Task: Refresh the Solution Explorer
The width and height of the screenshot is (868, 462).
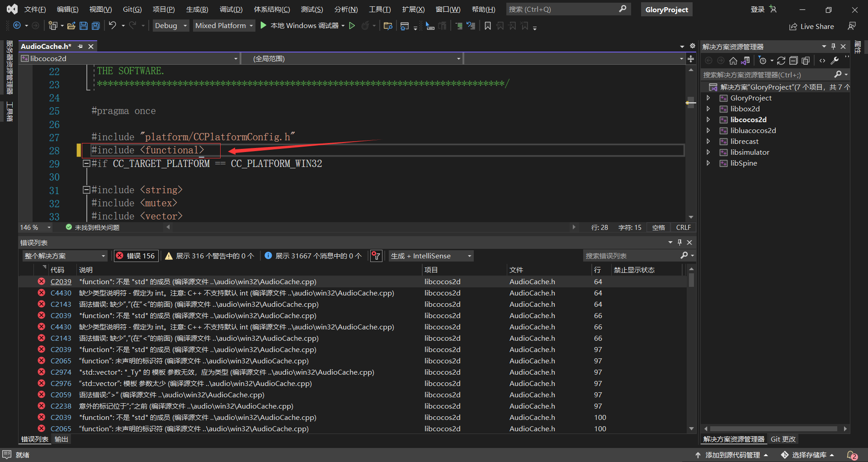Action: (781, 60)
